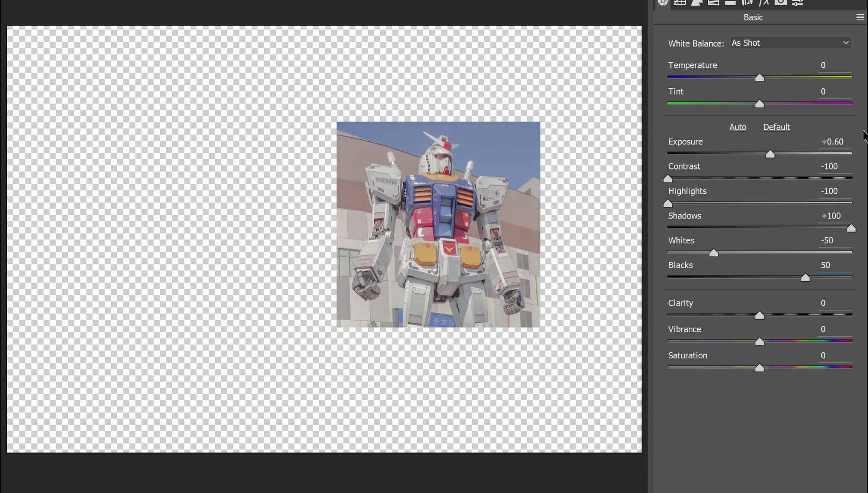Open the Presets sliders panel icon

pos(798,3)
